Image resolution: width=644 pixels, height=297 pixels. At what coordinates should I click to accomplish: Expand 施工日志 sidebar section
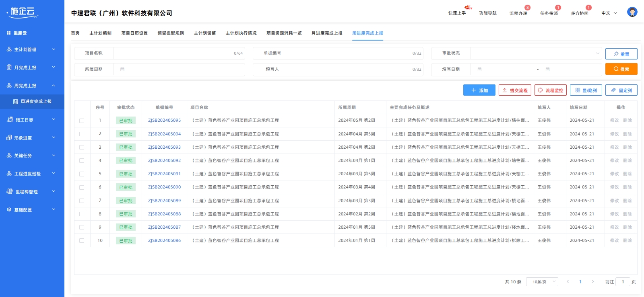click(54, 119)
